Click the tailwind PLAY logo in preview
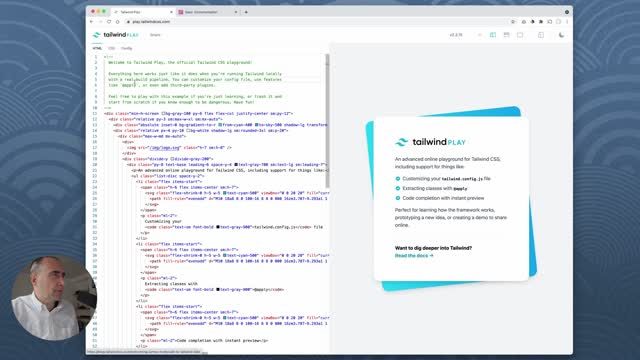This screenshot has height=360, width=640. click(430, 142)
